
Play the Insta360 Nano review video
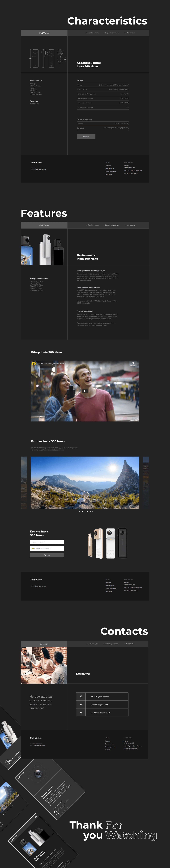tap(85, 391)
